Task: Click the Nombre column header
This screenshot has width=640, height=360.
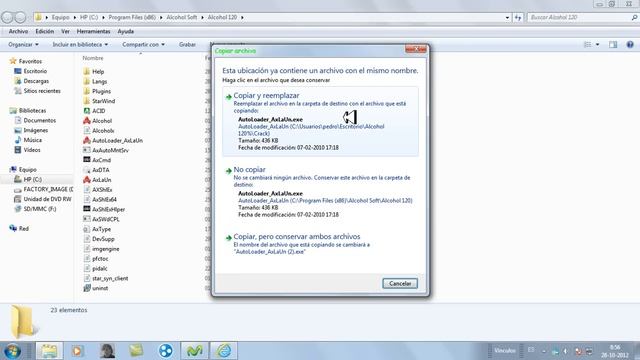Action: (x=93, y=58)
